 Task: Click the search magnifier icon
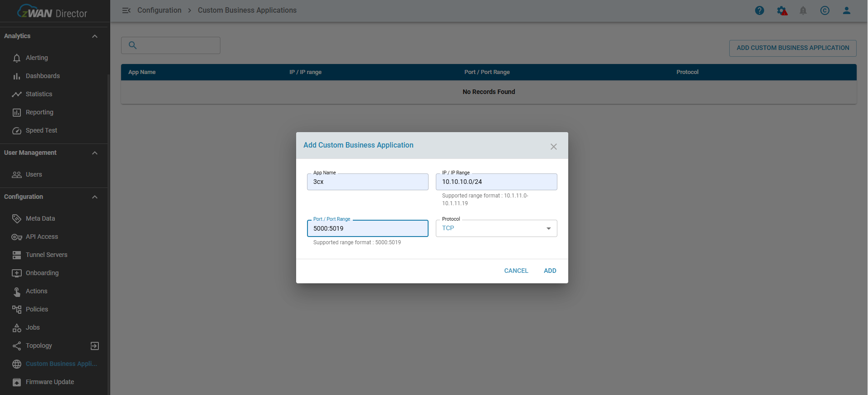point(133,45)
